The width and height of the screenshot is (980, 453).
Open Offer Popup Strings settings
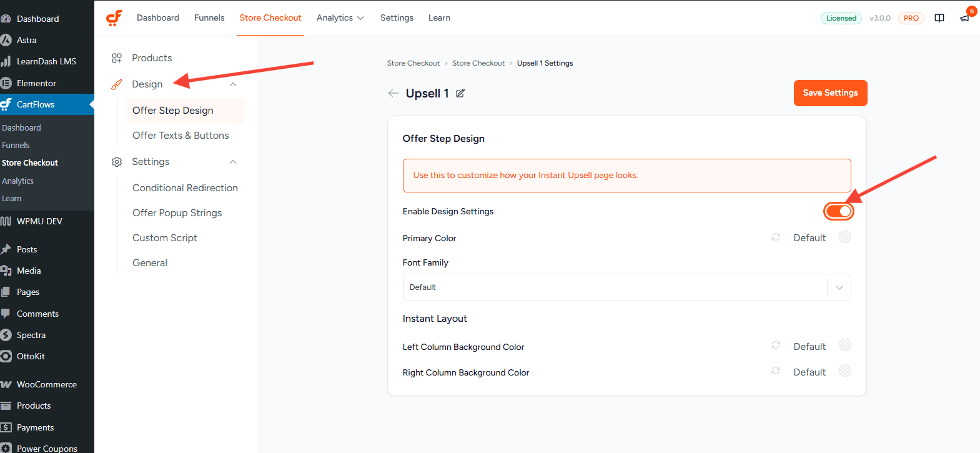(177, 213)
